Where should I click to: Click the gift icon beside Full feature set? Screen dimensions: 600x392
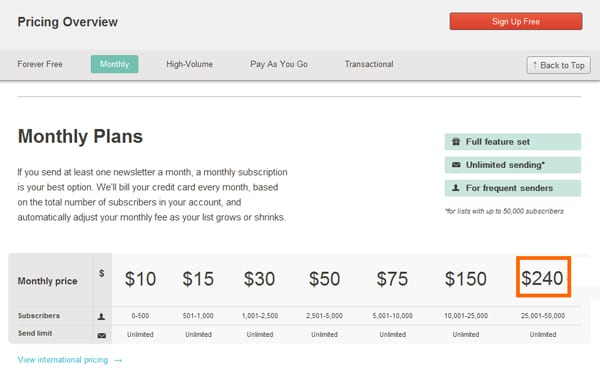point(456,142)
